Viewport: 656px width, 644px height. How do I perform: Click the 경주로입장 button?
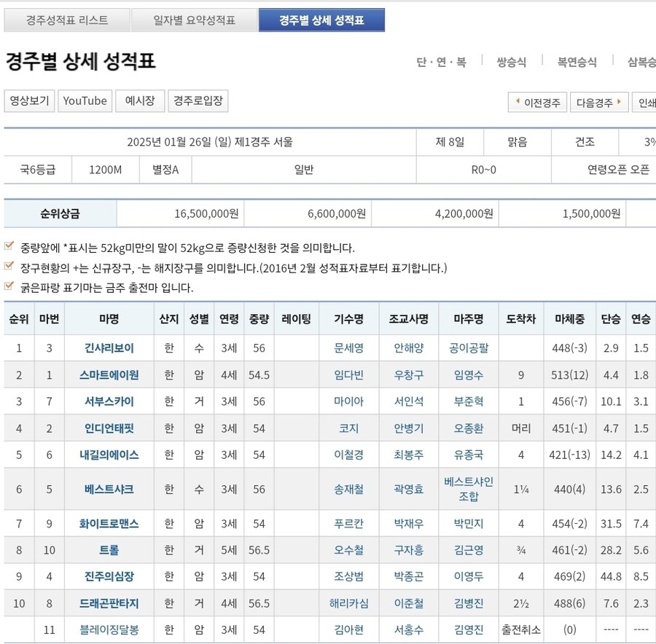(x=198, y=101)
